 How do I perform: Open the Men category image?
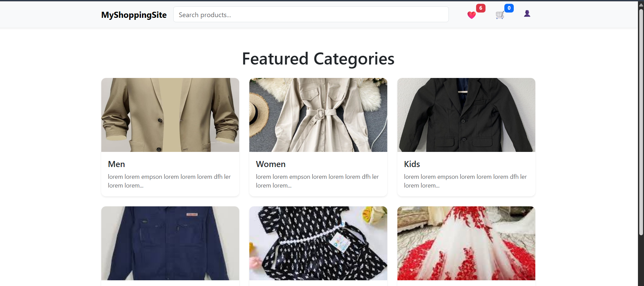click(170, 115)
